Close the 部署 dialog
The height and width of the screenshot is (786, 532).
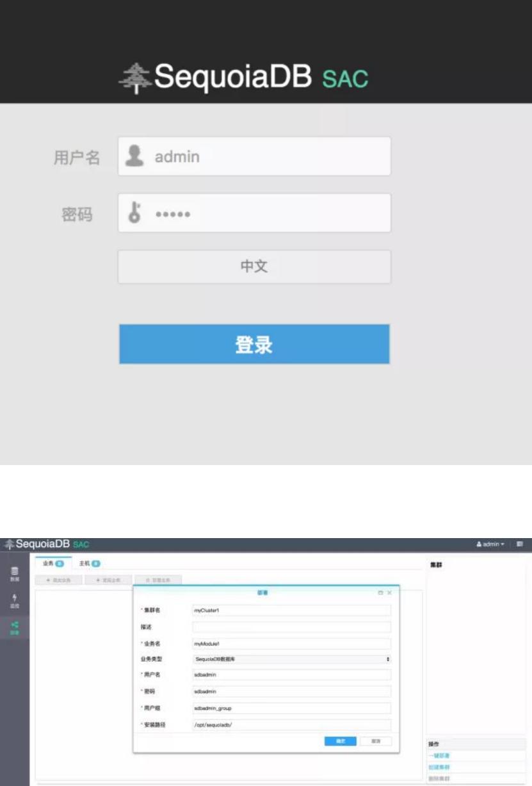389,593
